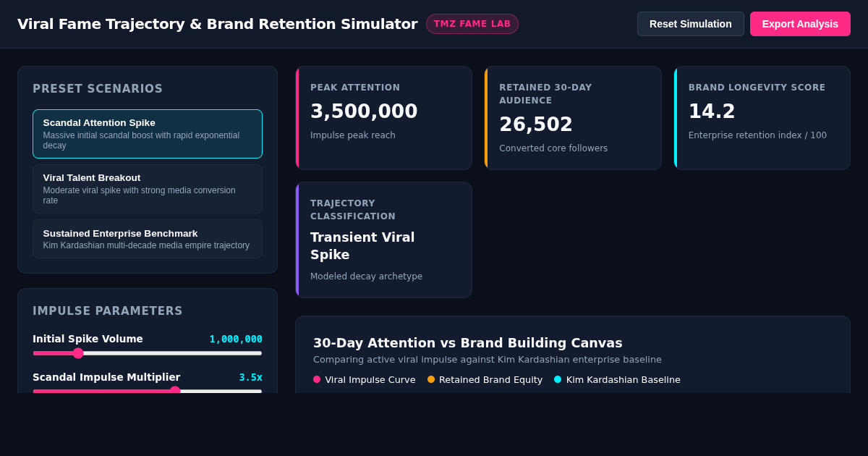Screen dimensions: 868x456
Task: Toggle Retained Brand Equity legend dot
Action: tap(431, 379)
